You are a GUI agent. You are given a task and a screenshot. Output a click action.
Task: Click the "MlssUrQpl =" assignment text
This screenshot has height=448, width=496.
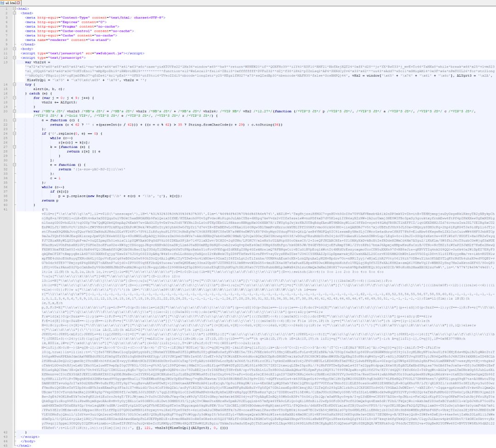click(x=38, y=80)
